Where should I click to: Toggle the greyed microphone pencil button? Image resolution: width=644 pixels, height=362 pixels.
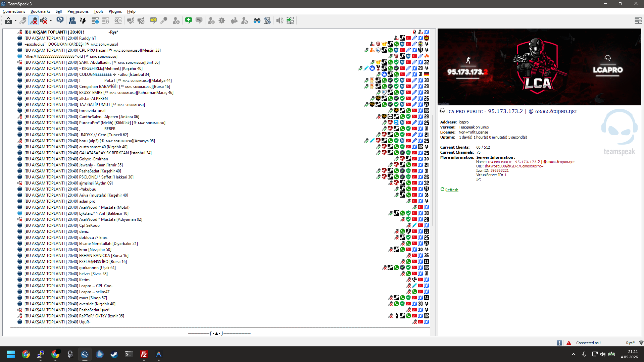pos(23,20)
